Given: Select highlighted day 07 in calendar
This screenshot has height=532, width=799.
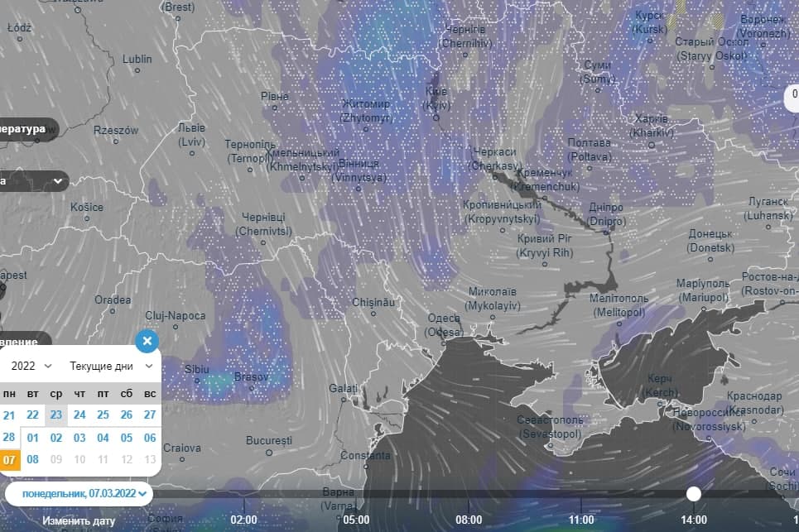Looking at the screenshot, I should click(9, 460).
